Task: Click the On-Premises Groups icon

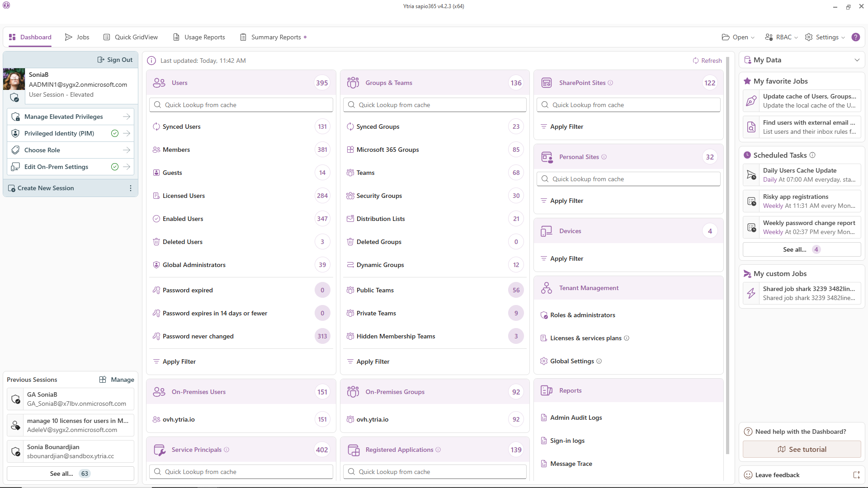Action: 353,392
